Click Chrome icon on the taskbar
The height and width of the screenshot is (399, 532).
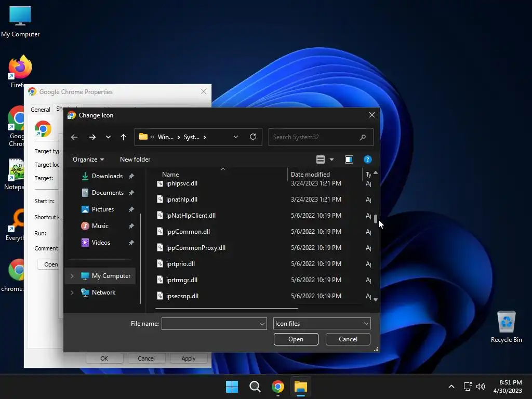click(278, 387)
